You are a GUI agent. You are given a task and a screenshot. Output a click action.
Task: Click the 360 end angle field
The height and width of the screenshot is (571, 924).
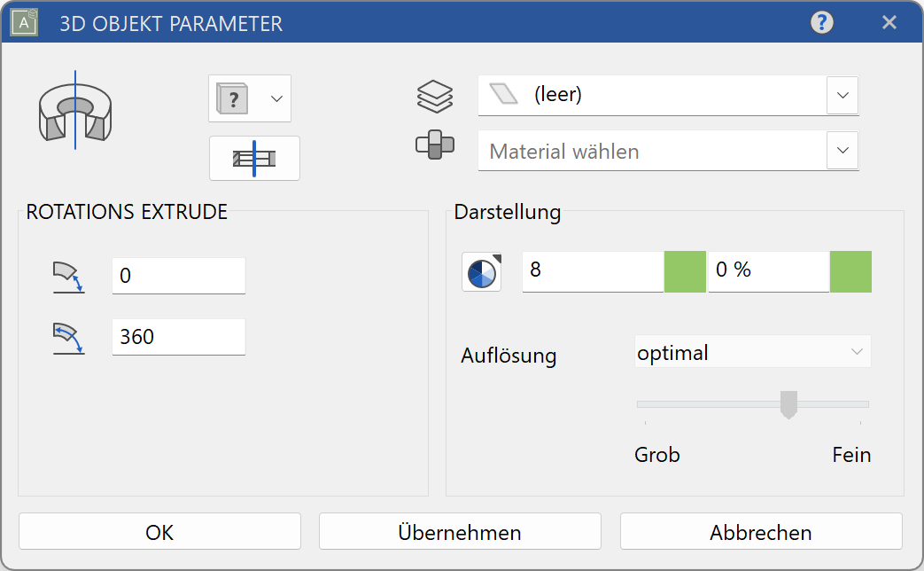[177, 337]
